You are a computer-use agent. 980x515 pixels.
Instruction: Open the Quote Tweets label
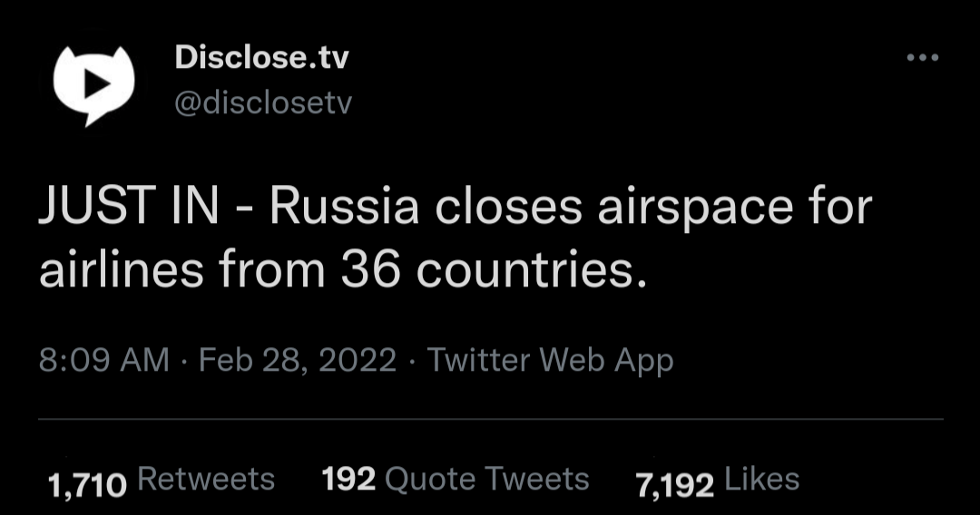coord(487,479)
